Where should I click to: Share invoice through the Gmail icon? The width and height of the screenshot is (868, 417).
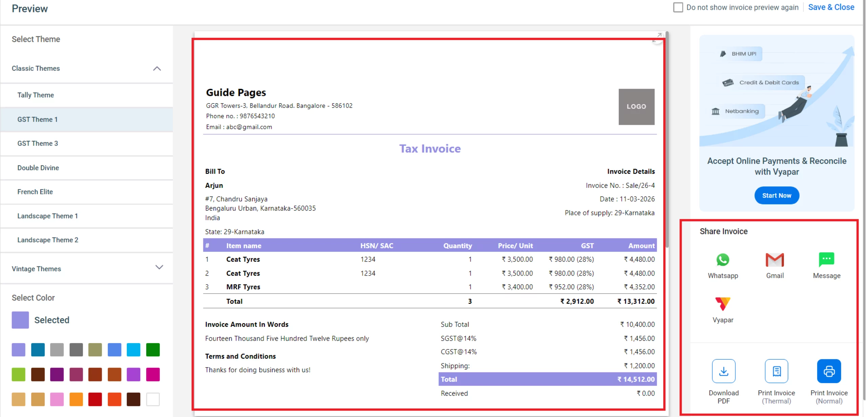pos(775,260)
